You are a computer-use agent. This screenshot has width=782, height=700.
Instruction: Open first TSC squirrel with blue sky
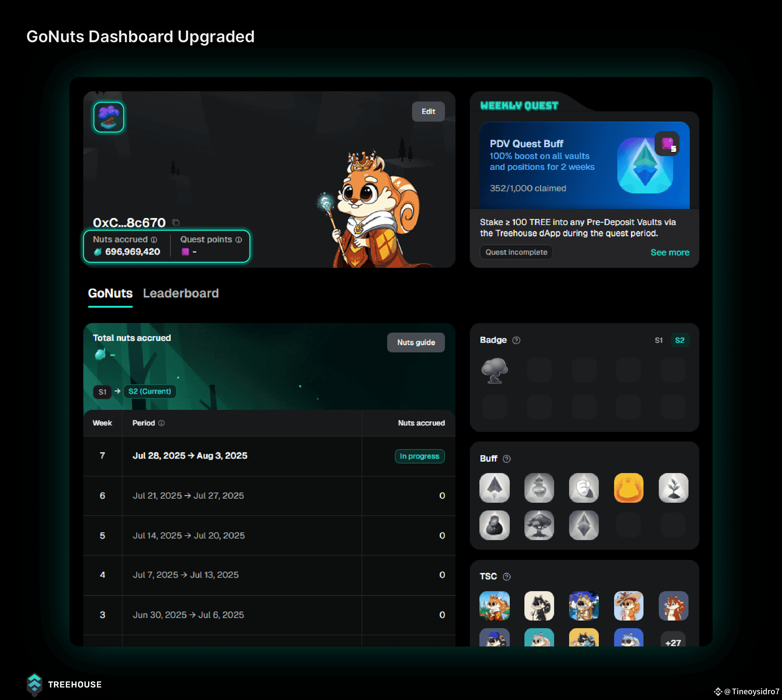(494, 606)
